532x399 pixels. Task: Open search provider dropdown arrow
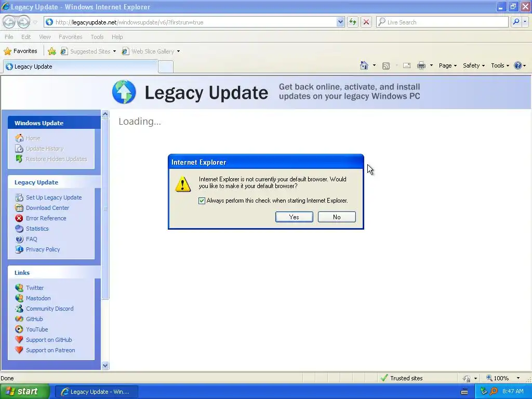[x=525, y=22]
